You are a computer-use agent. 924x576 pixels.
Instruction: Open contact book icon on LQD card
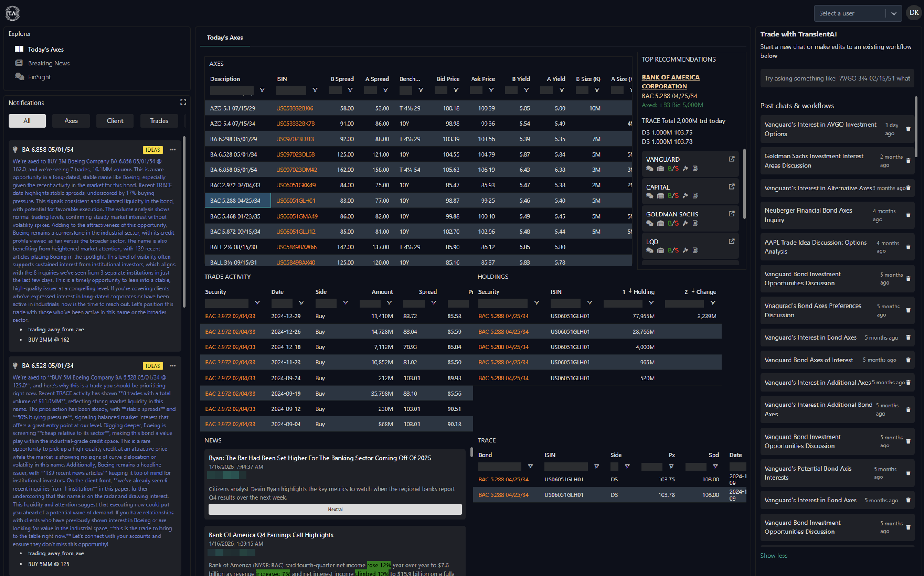[695, 251]
